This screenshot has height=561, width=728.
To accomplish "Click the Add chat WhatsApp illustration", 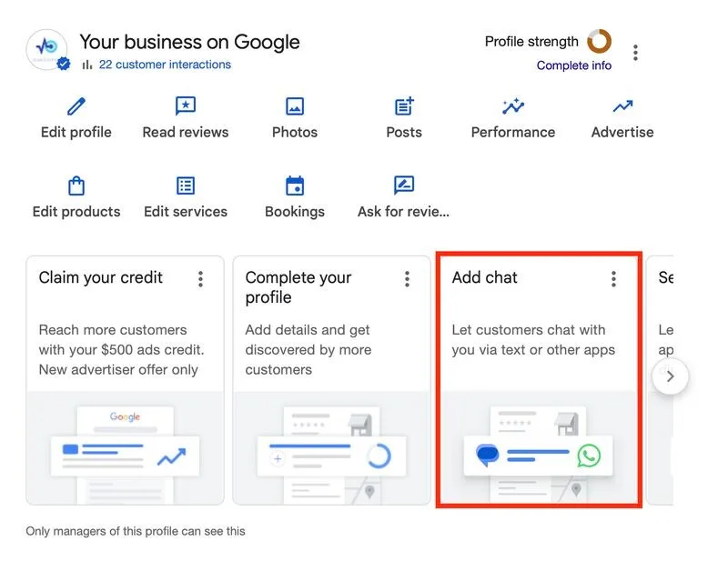I will (538, 447).
